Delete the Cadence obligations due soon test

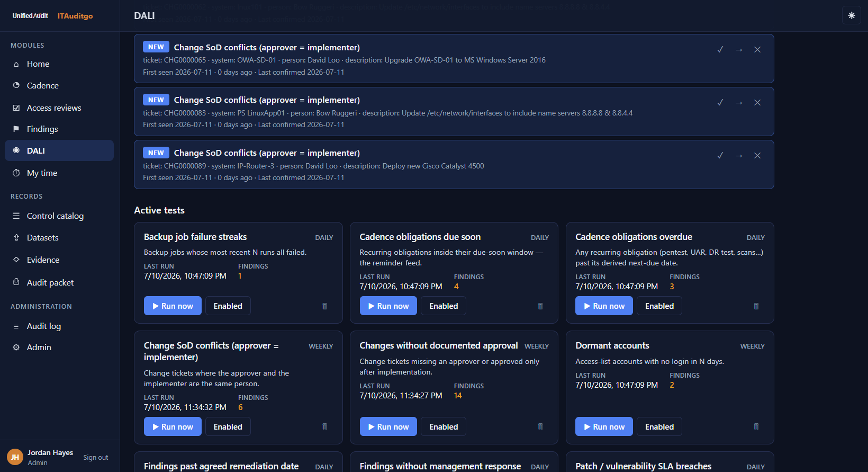[540, 306]
